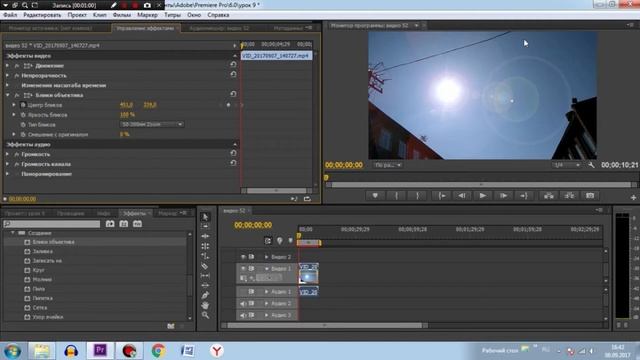Play the program monitor video

point(482,196)
